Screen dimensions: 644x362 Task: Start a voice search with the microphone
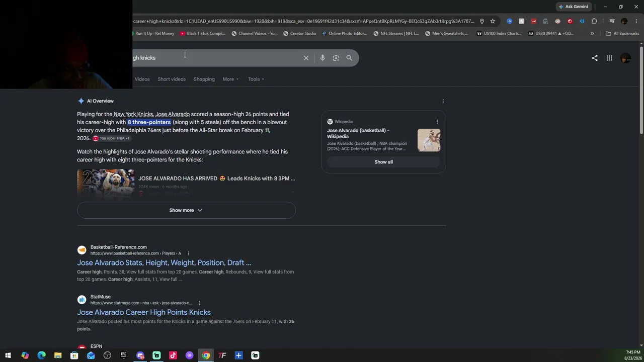click(x=323, y=58)
